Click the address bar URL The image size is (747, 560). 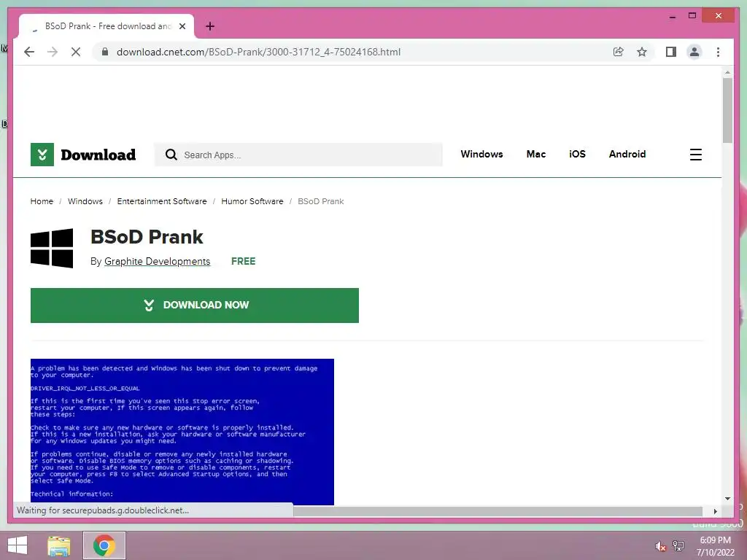tap(259, 52)
